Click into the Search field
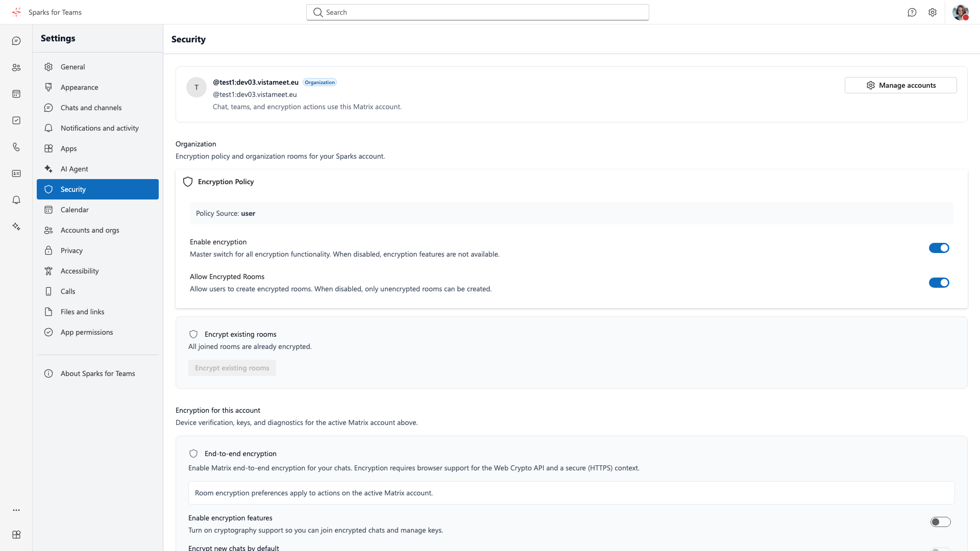The image size is (980, 551). [478, 12]
